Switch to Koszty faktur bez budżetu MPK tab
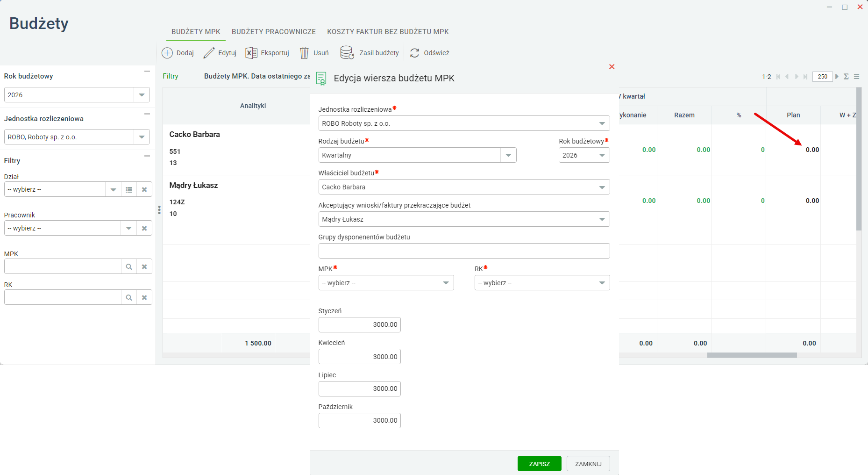 388,32
